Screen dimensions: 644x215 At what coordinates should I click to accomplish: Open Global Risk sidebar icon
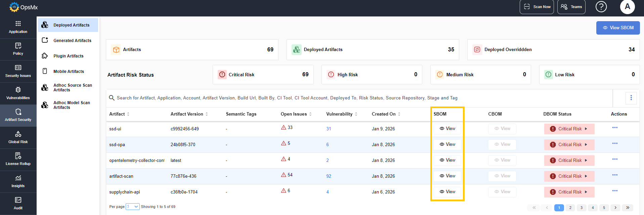pos(18,137)
